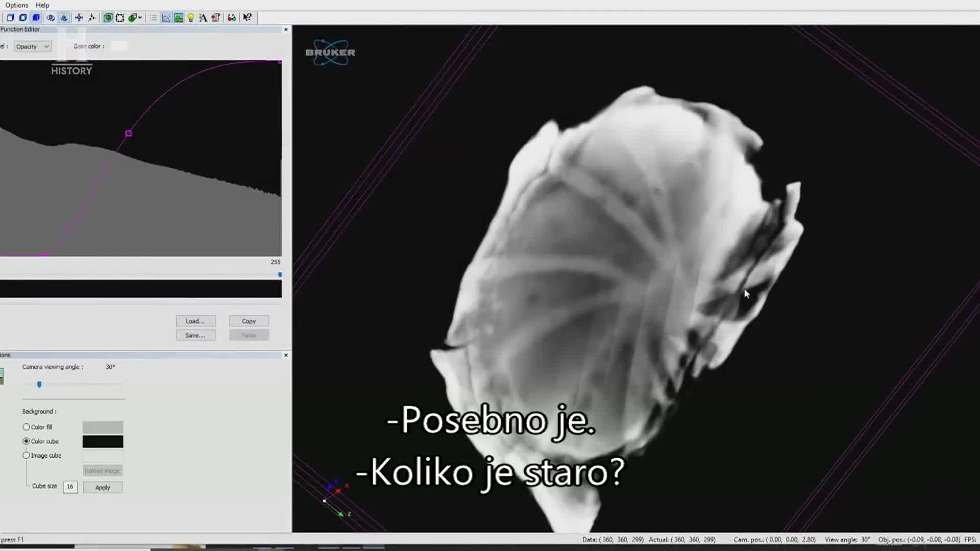
Task: Toggle the eye rotation view icon
Action: click(51, 18)
